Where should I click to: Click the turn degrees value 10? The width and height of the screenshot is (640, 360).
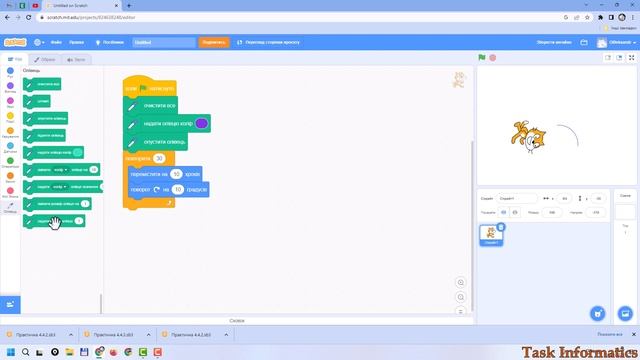(178, 189)
